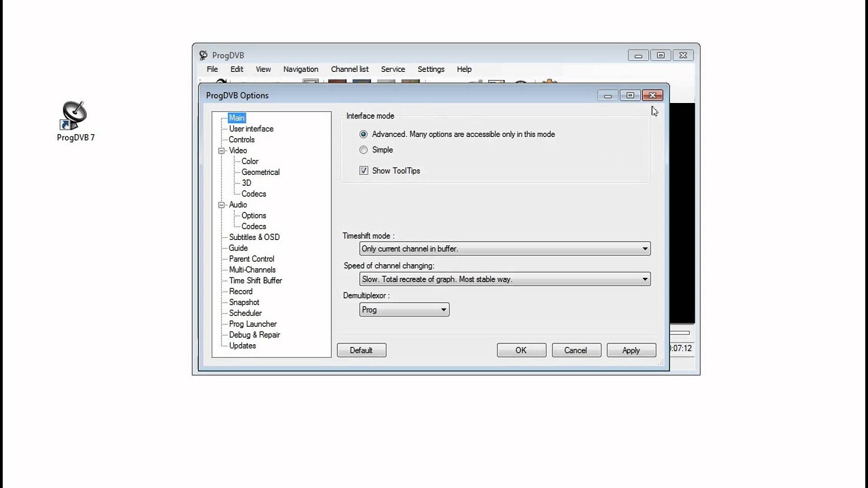Select Parent Control in the tree
868x488 pixels.
(x=252, y=259)
